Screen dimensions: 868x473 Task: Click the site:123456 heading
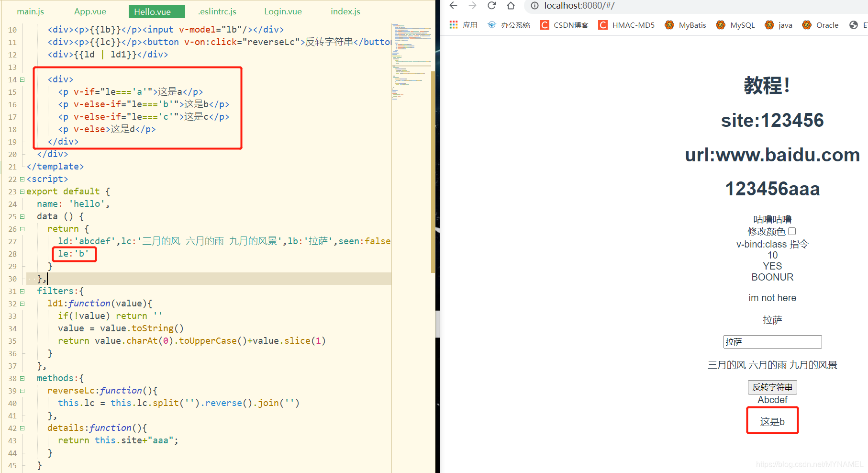tap(772, 120)
